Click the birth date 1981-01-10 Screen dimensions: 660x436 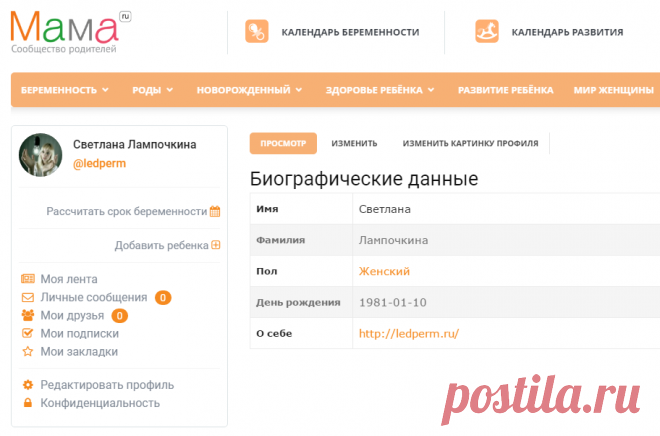pos(393,303)
